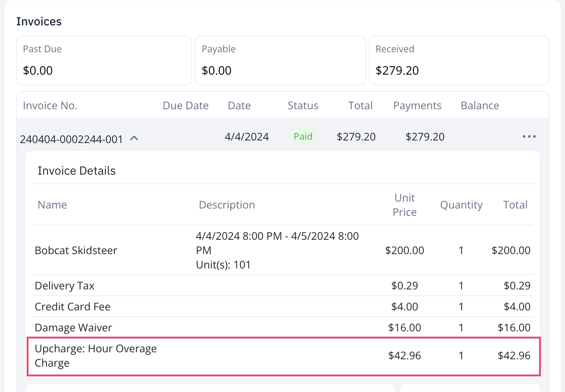Open the invoice actions ellipsis menu
Image resolution: width=565 pixels, height=392 pixels.
[529, 136]
